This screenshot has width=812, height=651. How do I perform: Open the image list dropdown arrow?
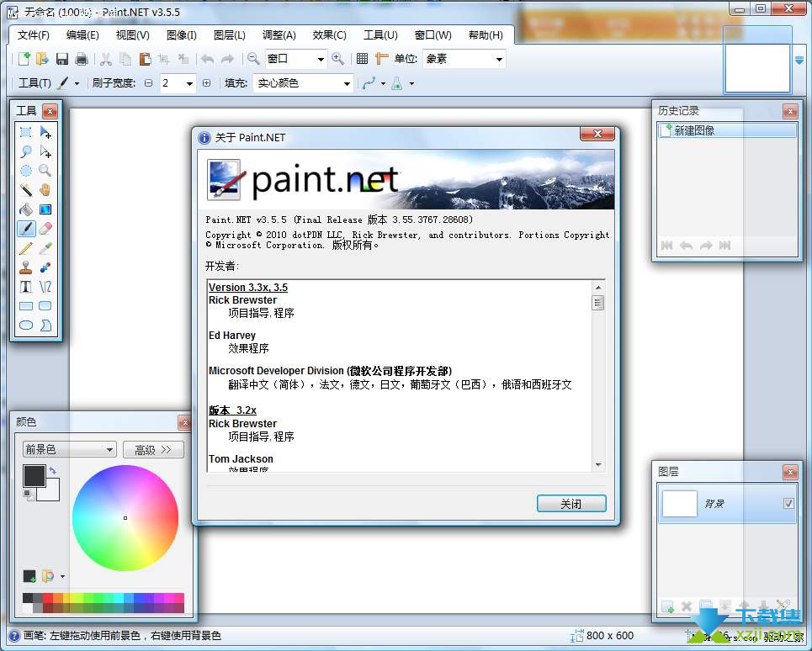tap(799, 61)
